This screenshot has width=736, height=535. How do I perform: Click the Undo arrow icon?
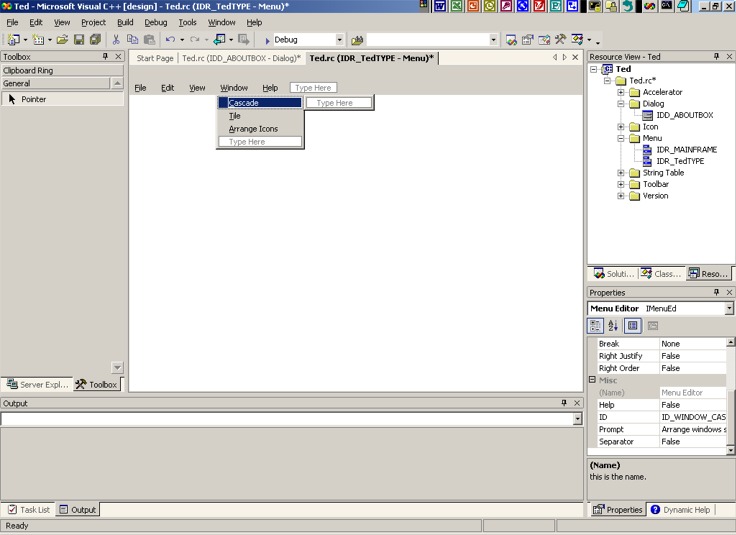tap(170, 40)
